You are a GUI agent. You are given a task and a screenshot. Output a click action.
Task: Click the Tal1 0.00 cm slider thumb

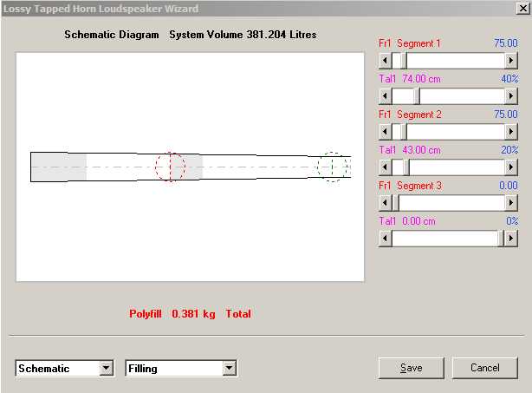coord(501,238)
